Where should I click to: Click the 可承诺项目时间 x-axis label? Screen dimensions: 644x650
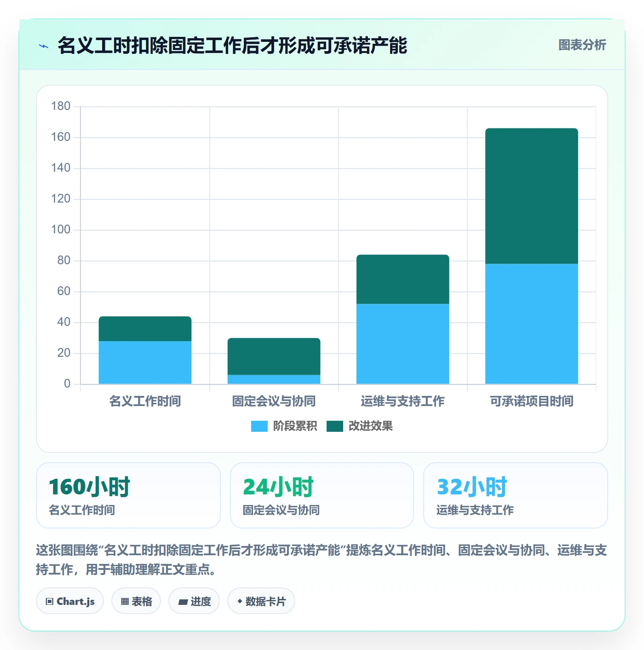click(532, 401)
